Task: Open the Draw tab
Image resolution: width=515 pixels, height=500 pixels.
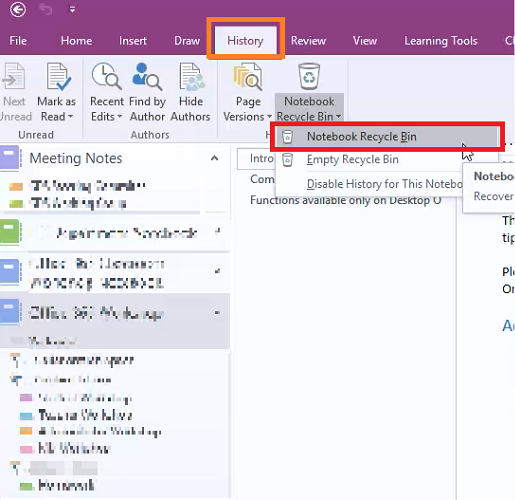Action: [x=187, y=41]
